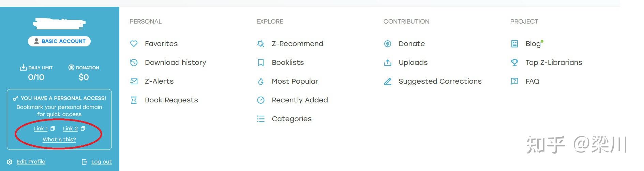Copy Link 1 using its copy icon
The width and height of the screenshot is (644, 171).
(53, 129)
